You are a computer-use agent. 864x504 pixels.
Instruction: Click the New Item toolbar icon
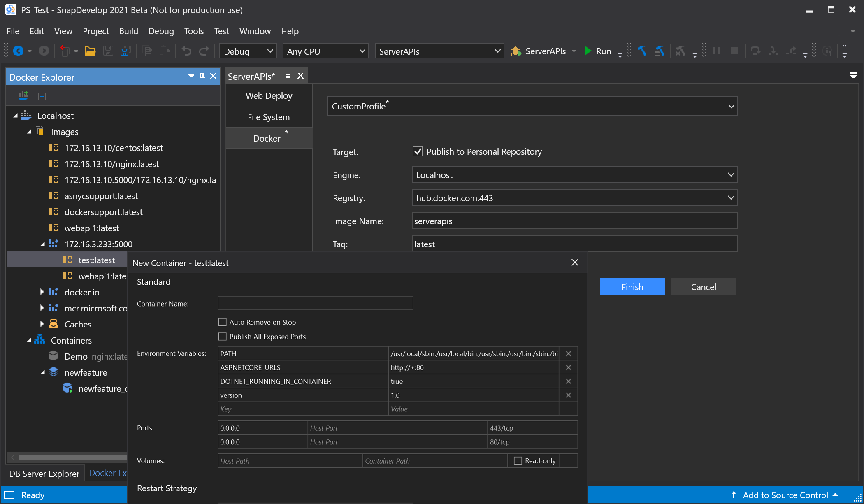coord(65,51)
